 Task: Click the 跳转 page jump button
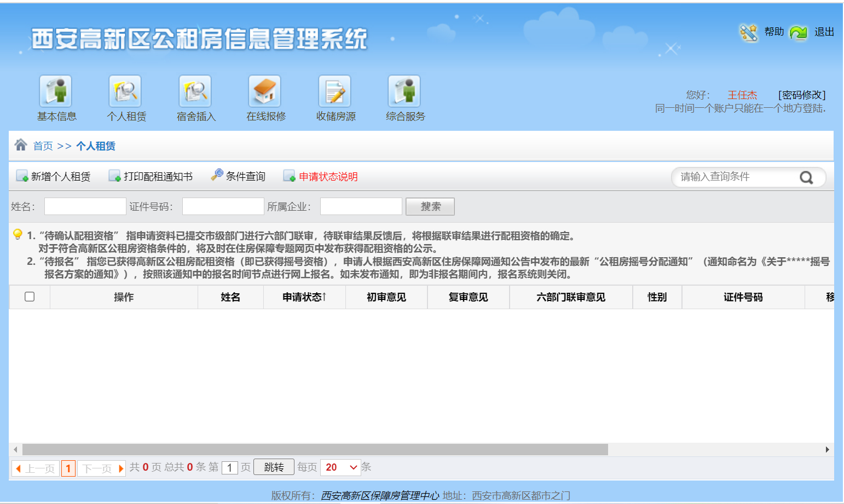[274, 467]
